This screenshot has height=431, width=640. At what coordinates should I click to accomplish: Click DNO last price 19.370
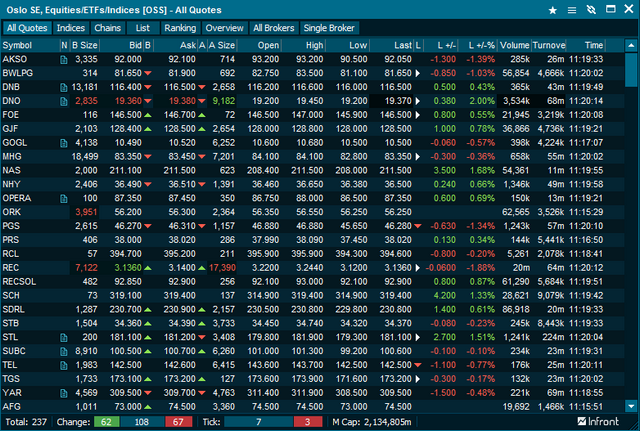point(398,101)
